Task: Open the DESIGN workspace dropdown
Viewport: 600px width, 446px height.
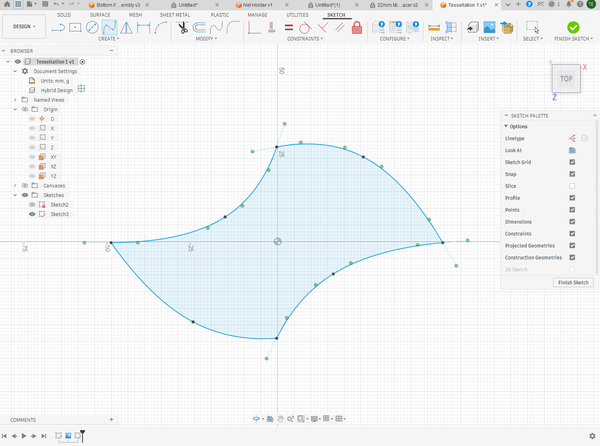Action: point(24,26)
